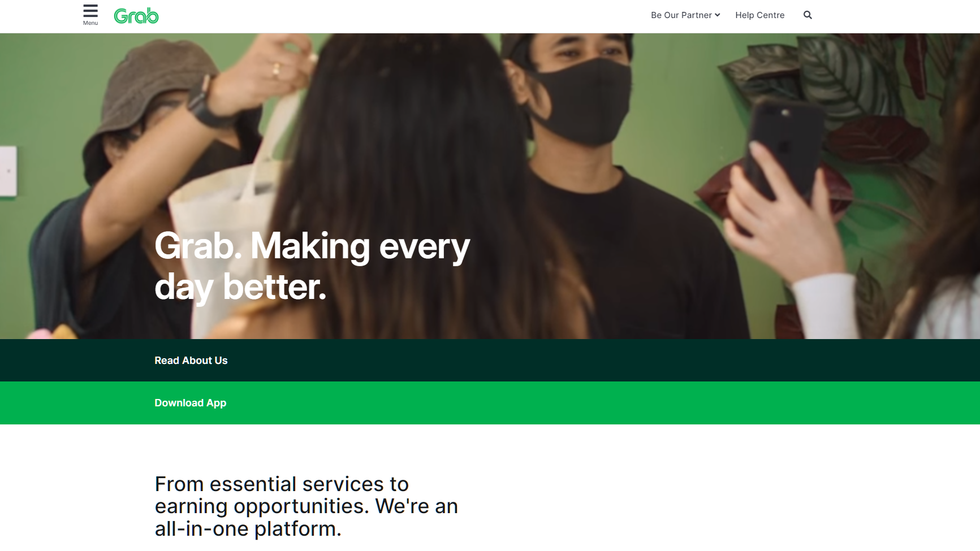This screenshot has height=551, width=980.
Task: Click the green Grab logo
Action: (136, 16)
